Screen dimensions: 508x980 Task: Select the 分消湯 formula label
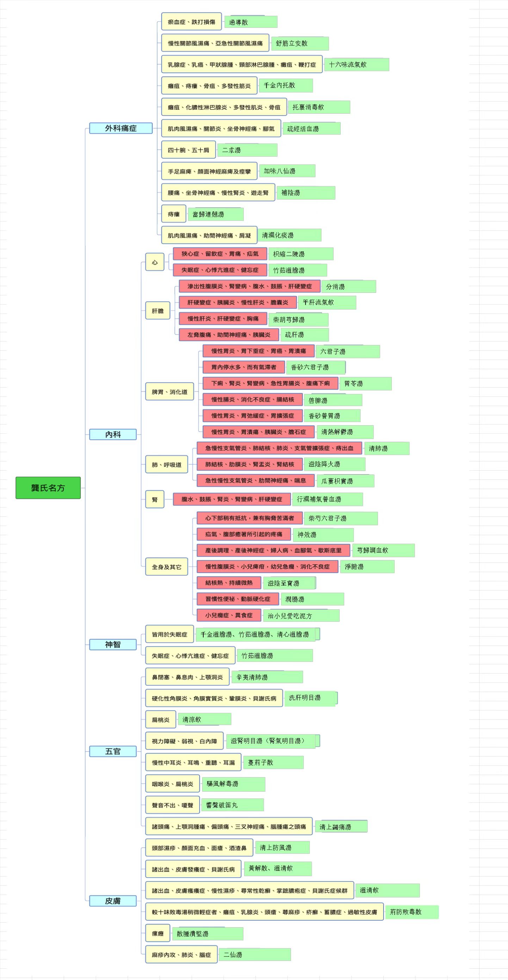[348, 287]
